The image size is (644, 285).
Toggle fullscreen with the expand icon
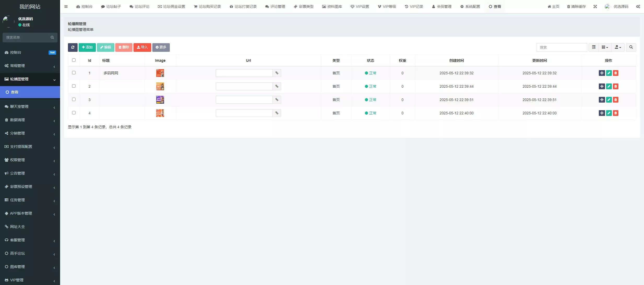595,7
